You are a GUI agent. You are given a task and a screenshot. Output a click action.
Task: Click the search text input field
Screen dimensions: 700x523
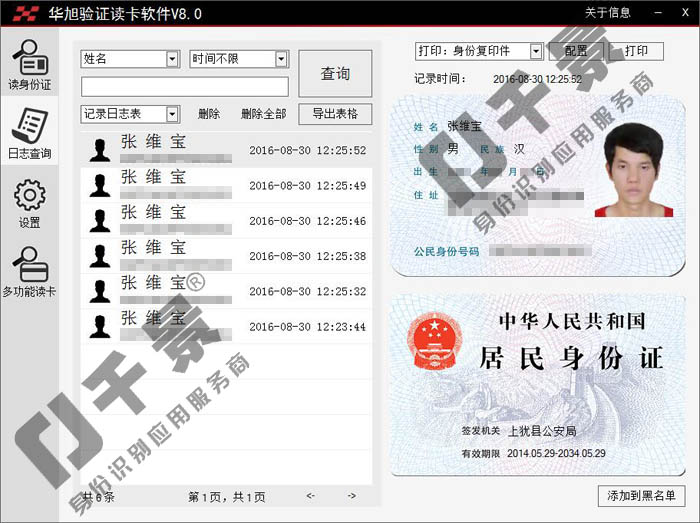pyautogui.click(x=185, y=87)
